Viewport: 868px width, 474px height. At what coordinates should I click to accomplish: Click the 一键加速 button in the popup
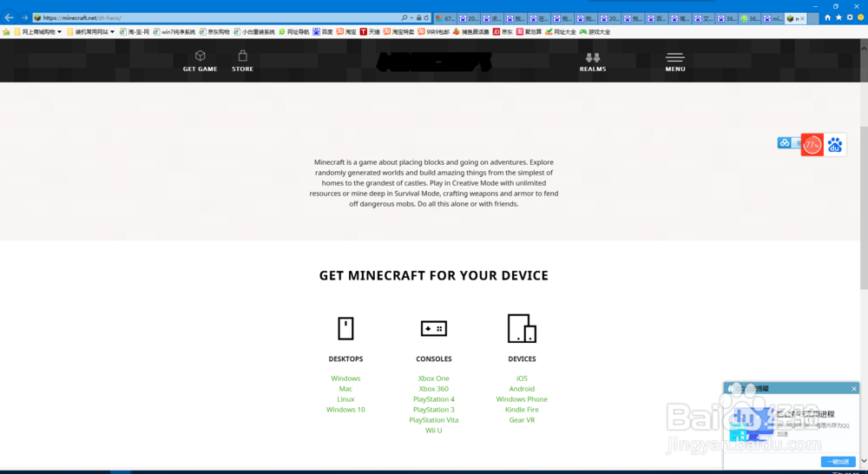(x=838, y=461)
